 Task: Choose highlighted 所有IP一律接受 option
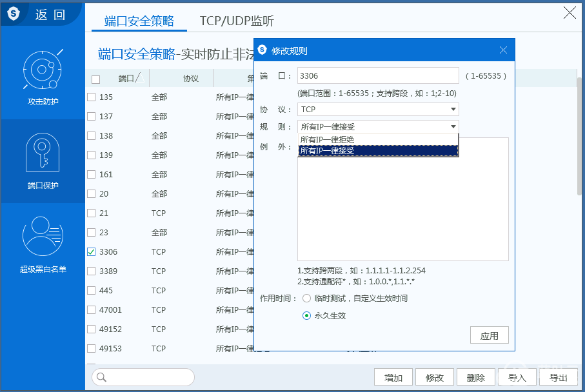click(378, 151)
